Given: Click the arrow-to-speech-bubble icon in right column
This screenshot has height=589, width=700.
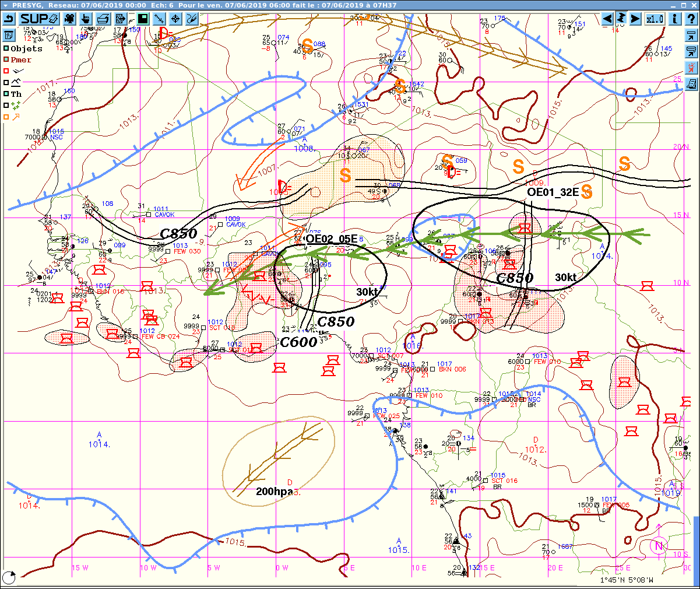Looking at the screenshot, I should (691, 51).
